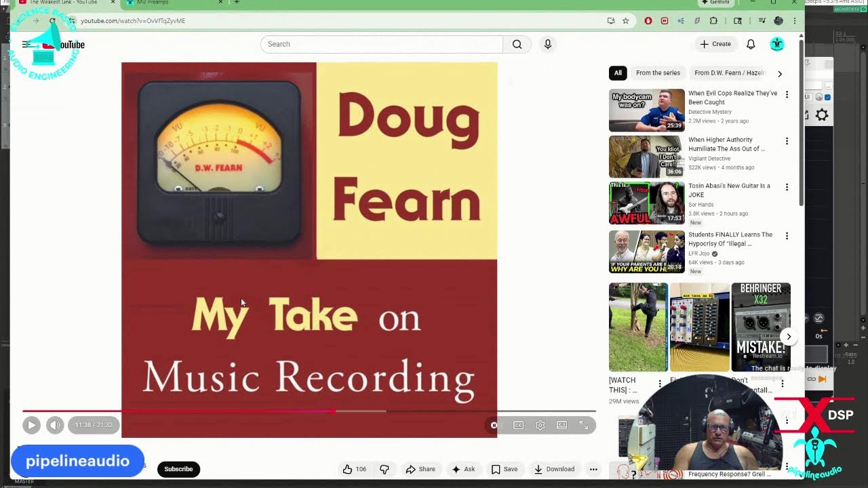Like the video with 106 likes
Viewport: 868px width, 488px height.
pos(355,469)
